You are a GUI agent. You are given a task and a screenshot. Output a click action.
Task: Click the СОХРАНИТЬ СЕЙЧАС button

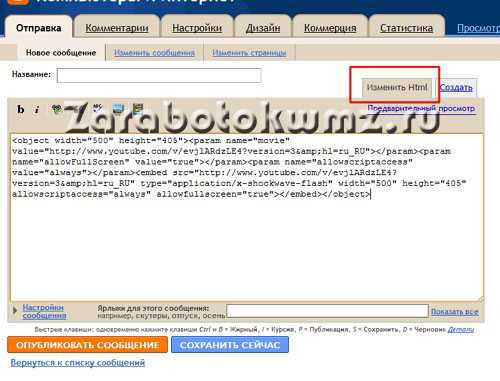click(x=230, y=345)
